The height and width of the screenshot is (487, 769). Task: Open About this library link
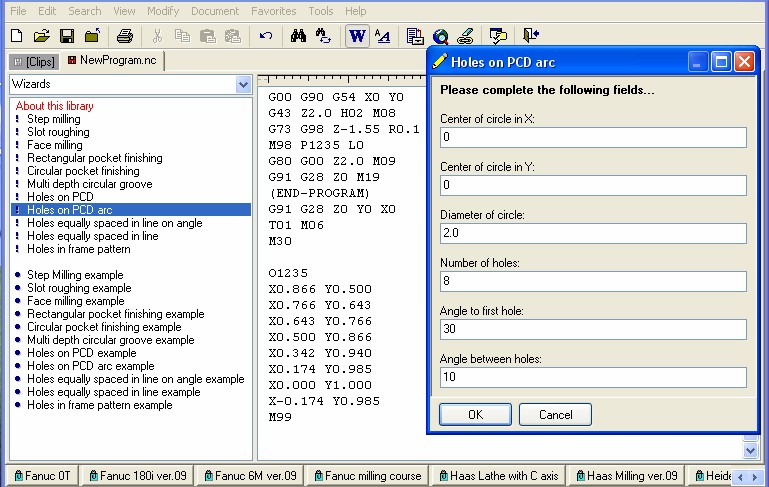pos(55,106)
